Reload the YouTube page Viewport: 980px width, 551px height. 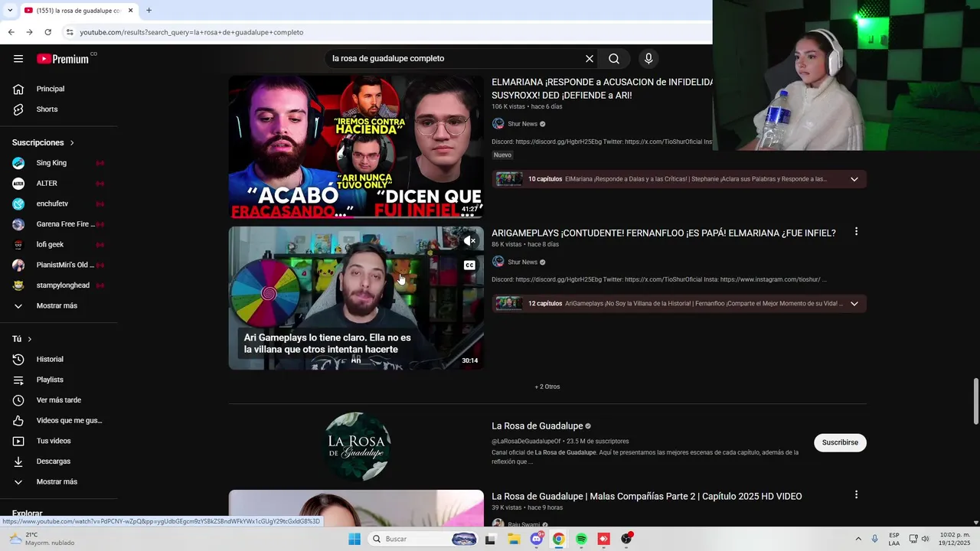click(x=47, y=32)
